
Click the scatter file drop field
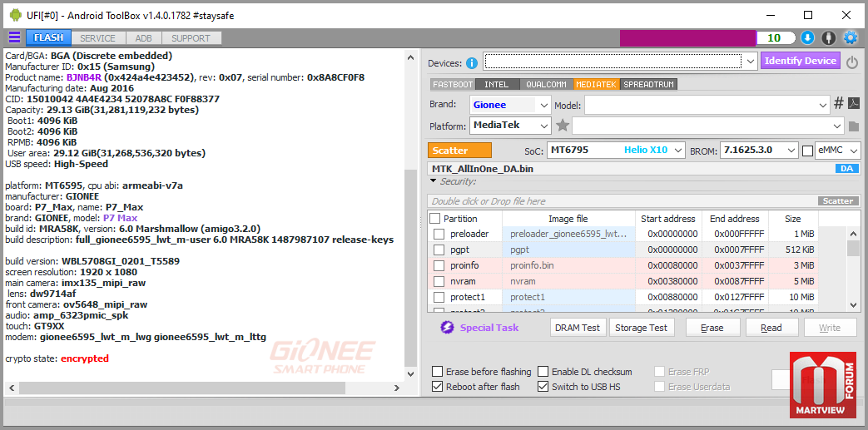[622, 201]
